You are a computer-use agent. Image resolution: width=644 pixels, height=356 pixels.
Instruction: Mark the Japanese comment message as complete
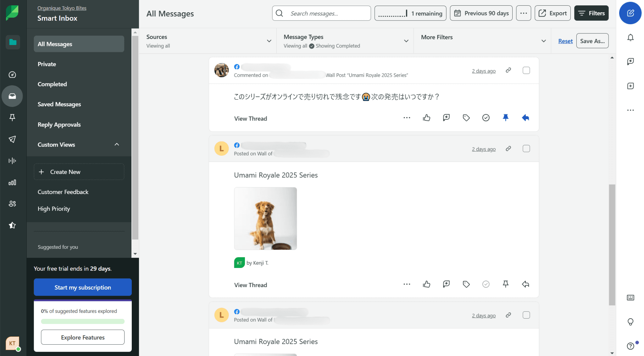(x=486, y=118)
